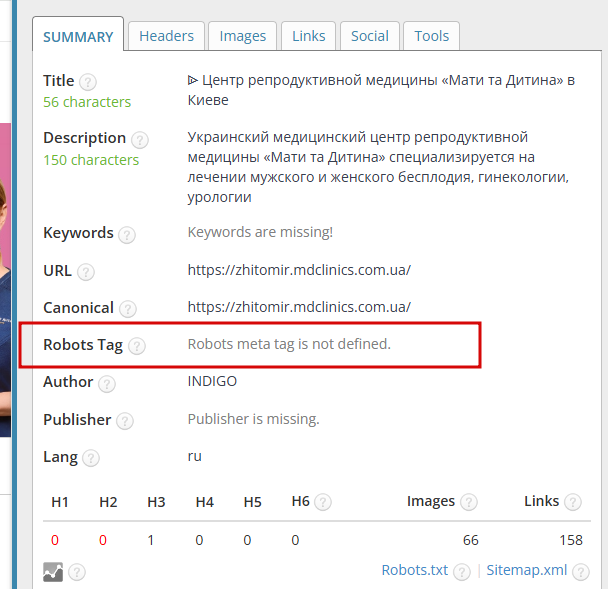608x589 pixels.
Task: Click the canonical URL text
Action: [299, 307]
